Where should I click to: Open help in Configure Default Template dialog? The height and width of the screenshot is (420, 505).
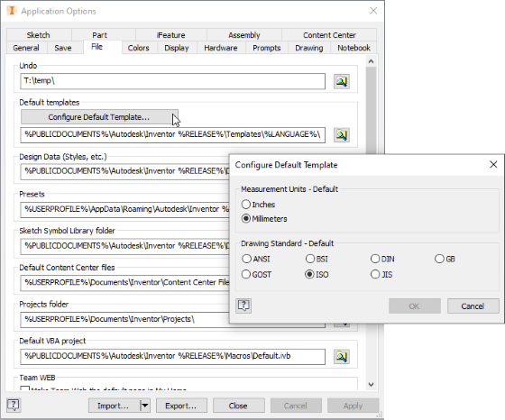point(243,306)
